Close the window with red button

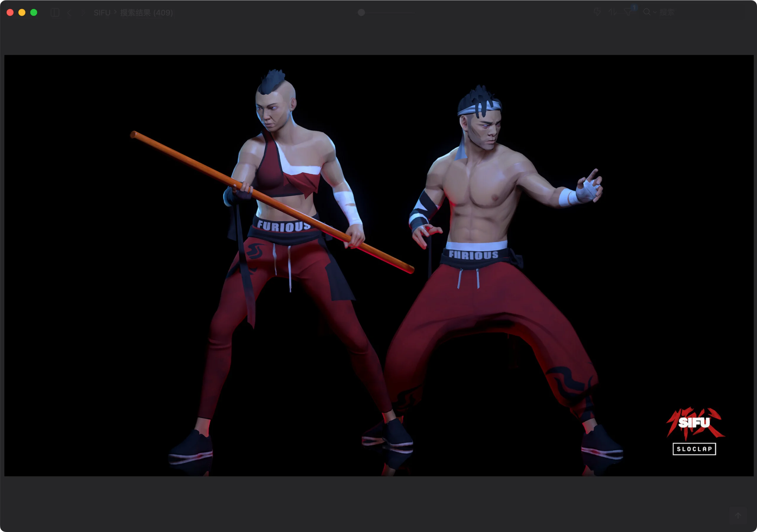(x=10, y=12)
